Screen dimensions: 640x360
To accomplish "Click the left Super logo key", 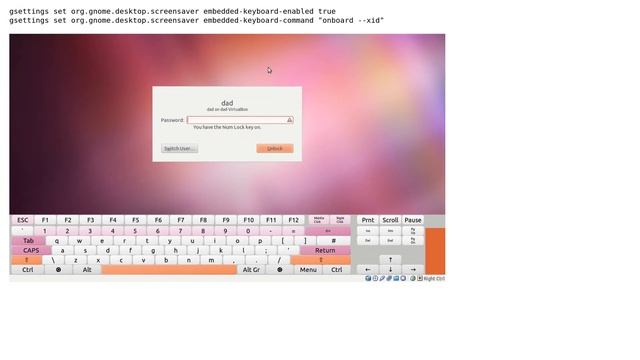I will pyautogui.click(x=58, y=270).
